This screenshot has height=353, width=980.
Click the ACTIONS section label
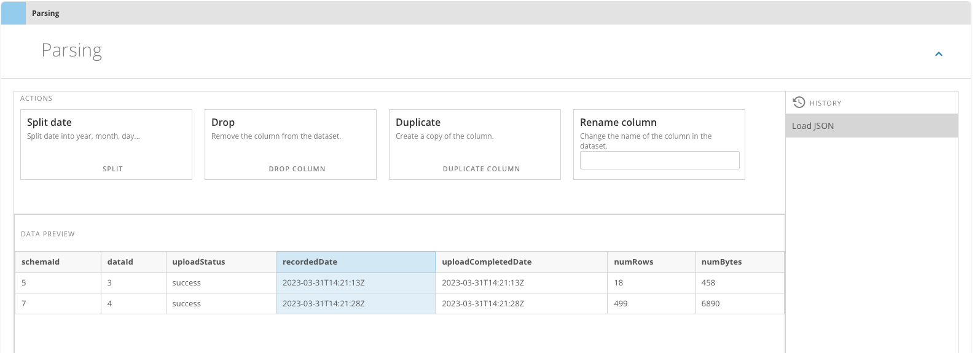pos(36,98)
